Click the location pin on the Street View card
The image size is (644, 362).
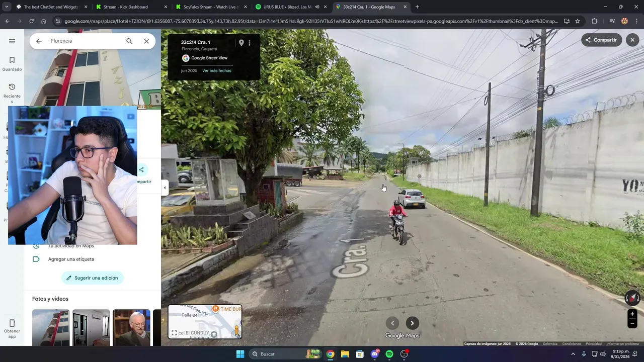(241, 43)
